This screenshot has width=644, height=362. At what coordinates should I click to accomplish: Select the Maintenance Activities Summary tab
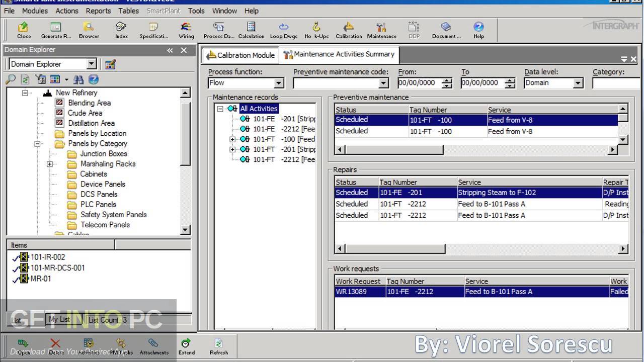point(339,54)
